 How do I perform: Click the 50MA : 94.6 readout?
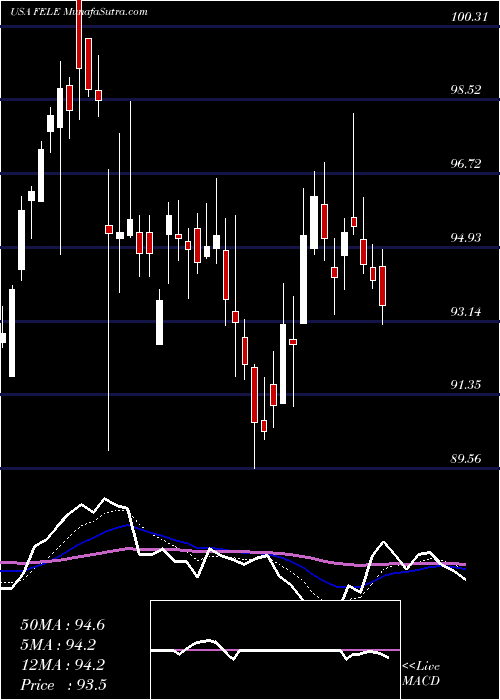point(63,625)
